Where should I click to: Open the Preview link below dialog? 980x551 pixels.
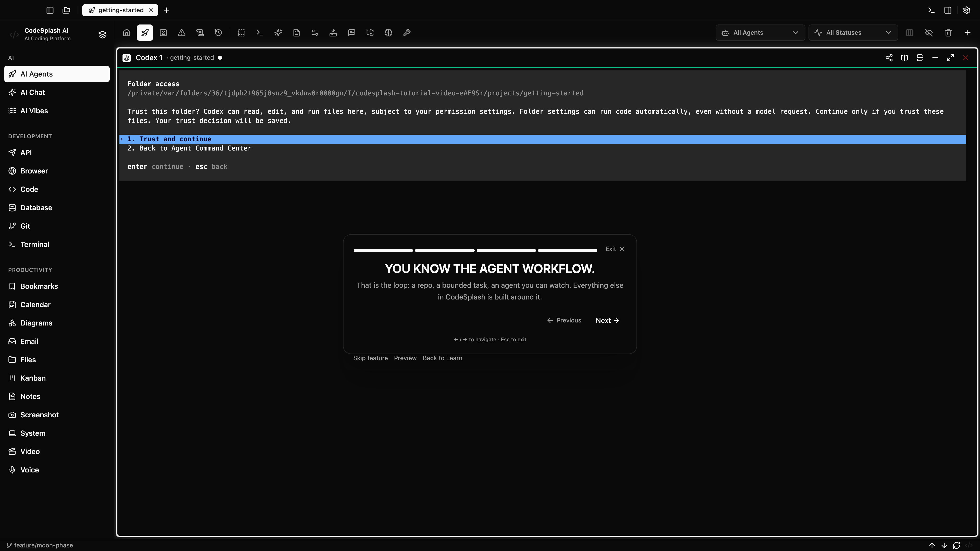pyautogui.click(x=405, y=358)
